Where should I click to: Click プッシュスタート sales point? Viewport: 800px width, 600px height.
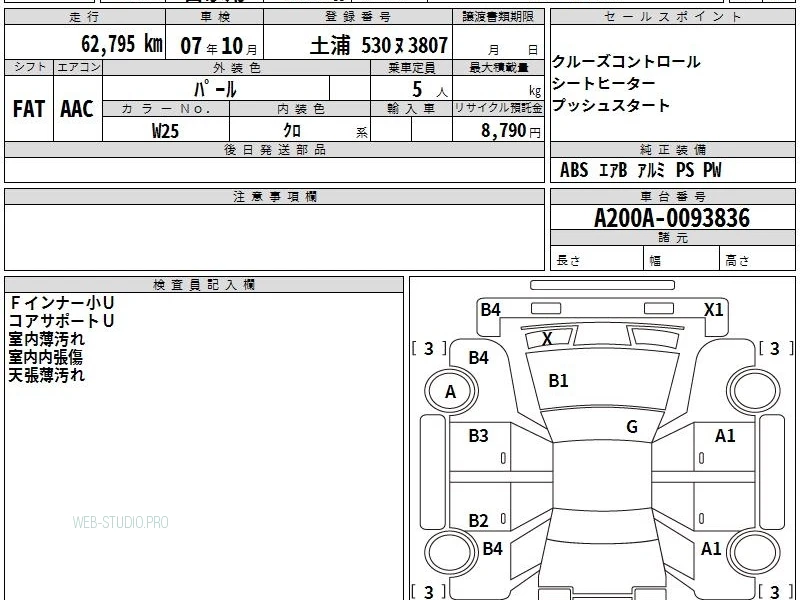click(x=611, y=105)
